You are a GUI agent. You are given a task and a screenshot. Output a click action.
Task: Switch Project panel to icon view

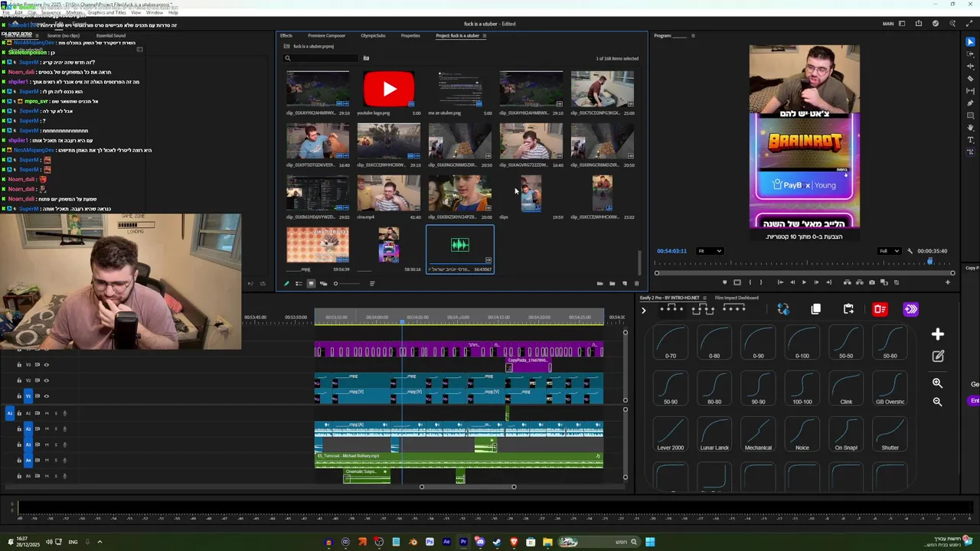(311, 284)
